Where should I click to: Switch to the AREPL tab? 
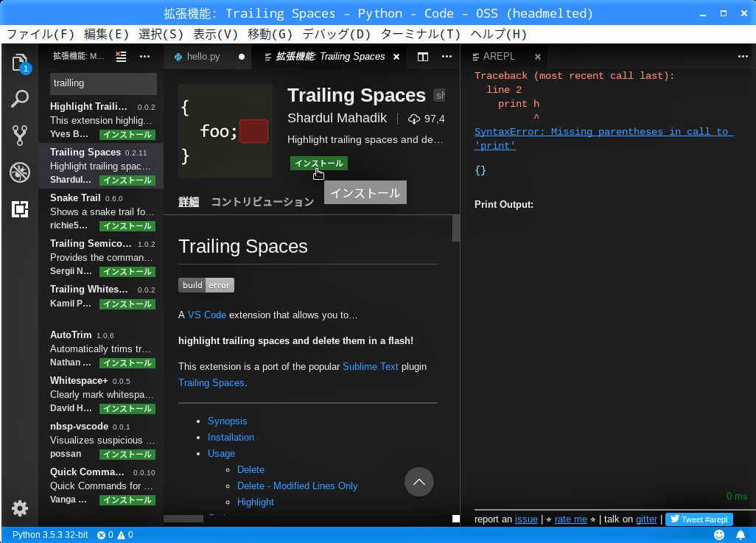[499, 57]
